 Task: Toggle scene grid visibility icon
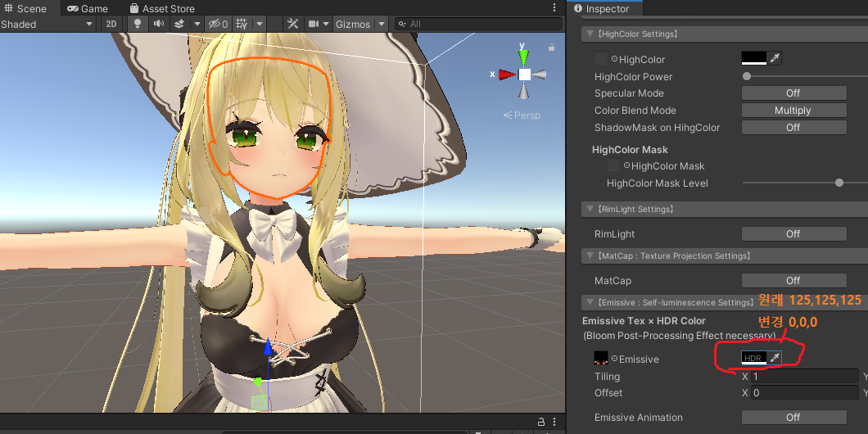pos(242,24)
